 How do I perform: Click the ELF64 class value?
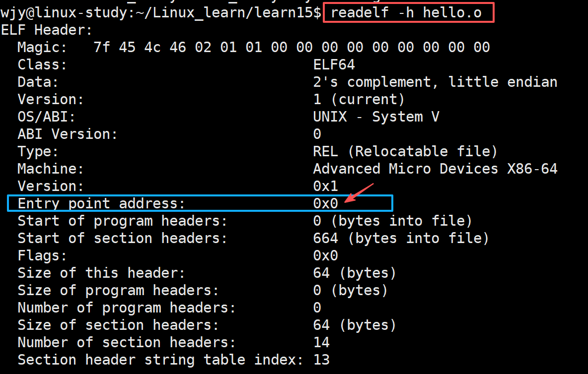click(334, 65)
